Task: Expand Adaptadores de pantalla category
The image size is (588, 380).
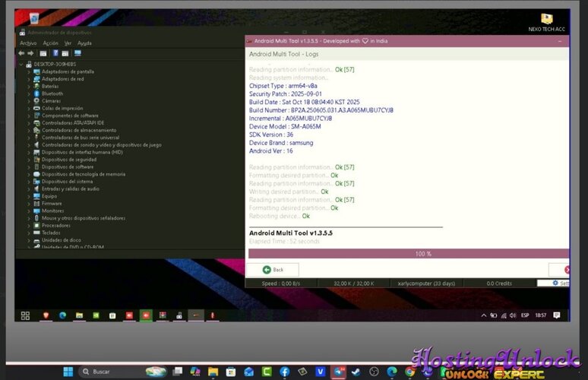Action: [x=29, y=71]
